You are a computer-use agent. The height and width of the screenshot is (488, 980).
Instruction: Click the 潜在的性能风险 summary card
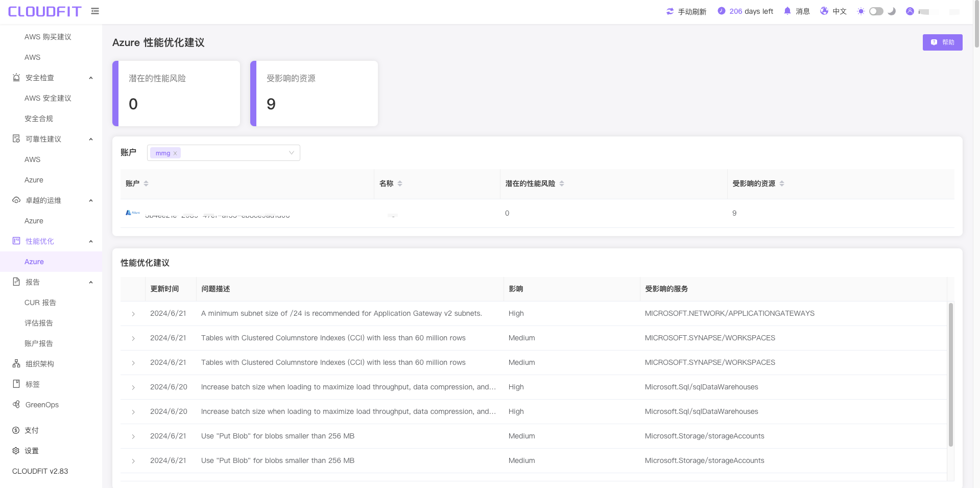[176, 94]
